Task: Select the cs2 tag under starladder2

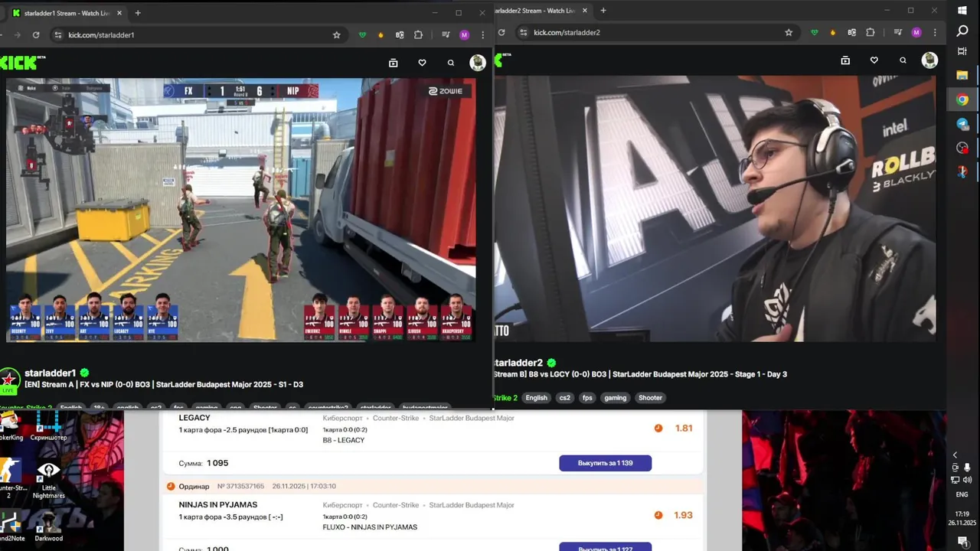Action: click(x=564, y=398)
